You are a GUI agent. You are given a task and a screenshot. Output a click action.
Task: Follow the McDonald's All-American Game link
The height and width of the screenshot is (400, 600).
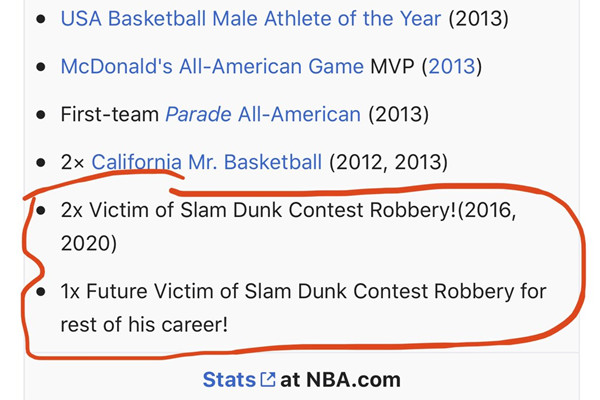point(212,66)
